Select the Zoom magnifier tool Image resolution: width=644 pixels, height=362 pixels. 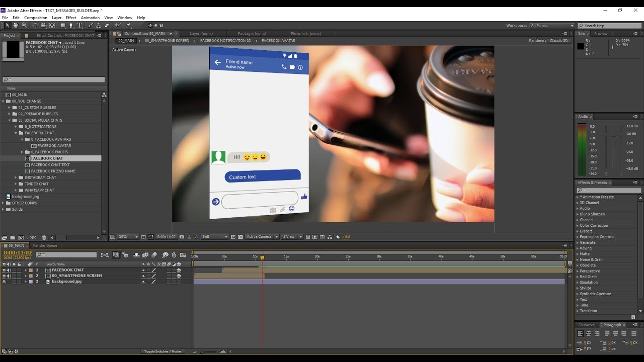point(24,25)
